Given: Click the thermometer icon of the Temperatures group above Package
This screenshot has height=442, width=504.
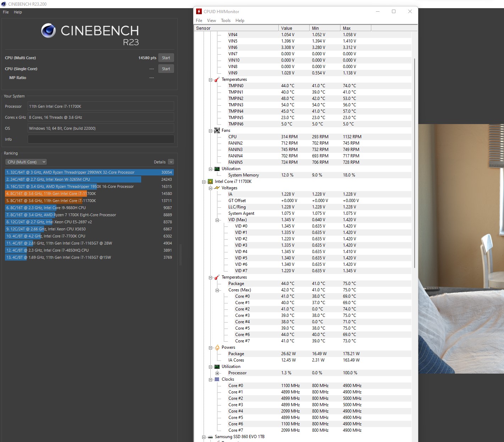Looking at the screenshot, I should pyautogui.click(x=217, y=277).
